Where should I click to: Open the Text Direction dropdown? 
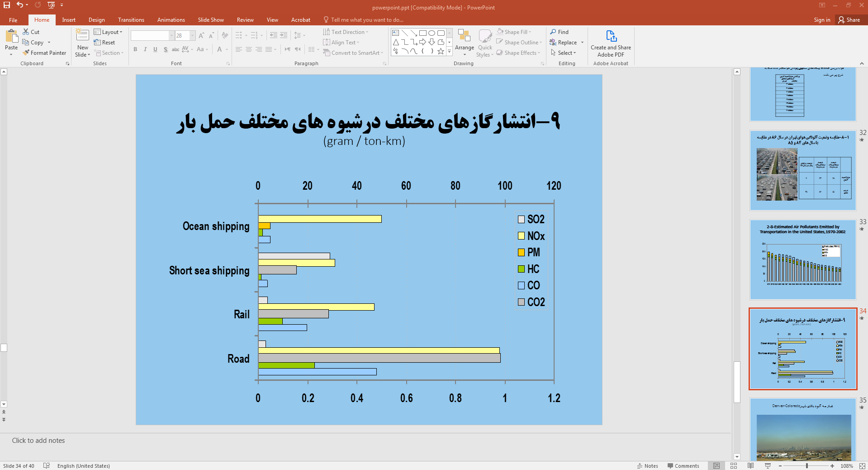(346, 32)
